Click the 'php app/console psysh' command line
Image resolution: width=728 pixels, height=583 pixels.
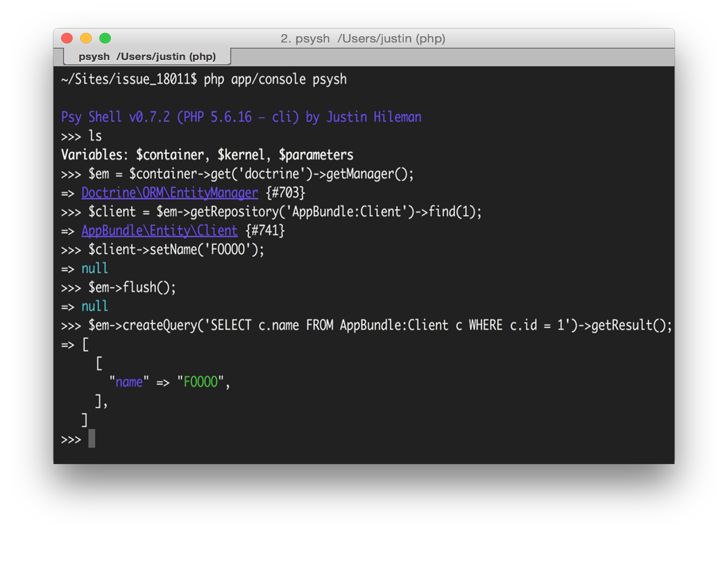[275, 79]
